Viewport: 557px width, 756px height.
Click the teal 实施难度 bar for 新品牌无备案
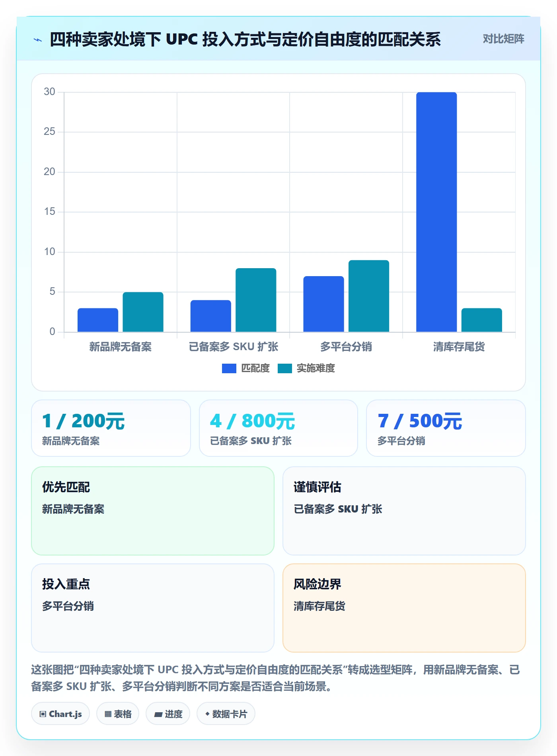pyautogui.click(x=143, y=312)
